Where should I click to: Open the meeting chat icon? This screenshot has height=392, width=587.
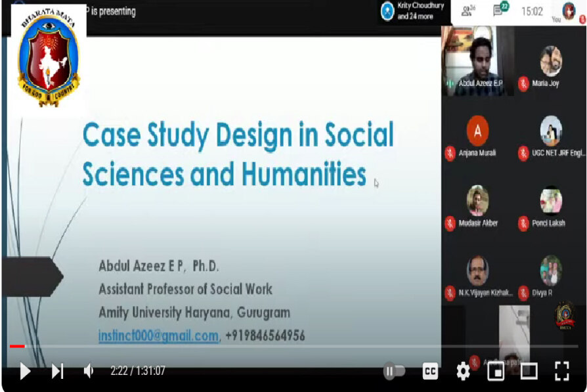(500, 11)
